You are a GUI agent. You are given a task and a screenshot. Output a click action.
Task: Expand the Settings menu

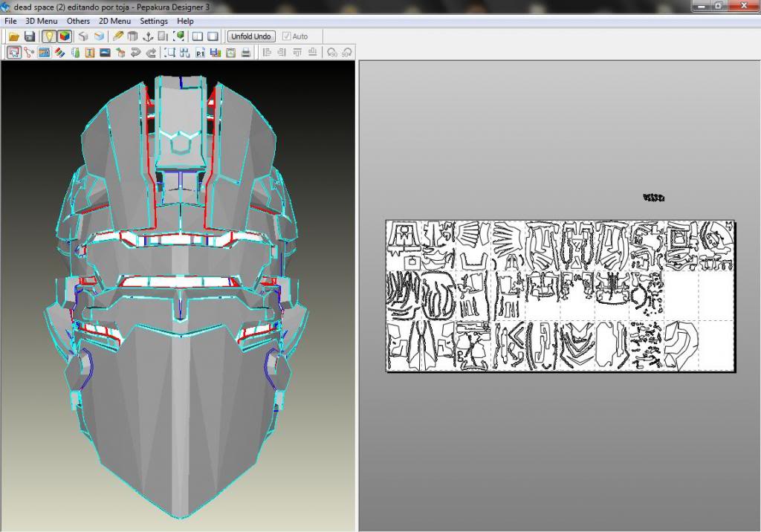click(154, 21)
